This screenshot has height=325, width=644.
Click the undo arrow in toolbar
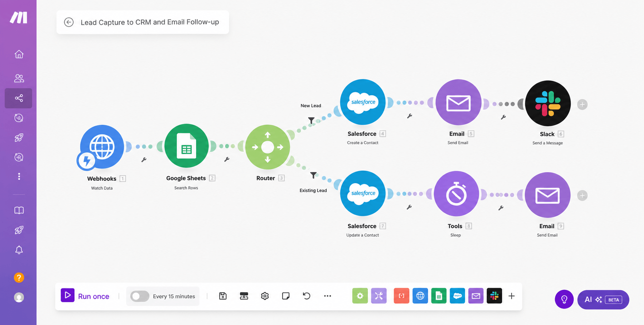[x=306, y=296]
